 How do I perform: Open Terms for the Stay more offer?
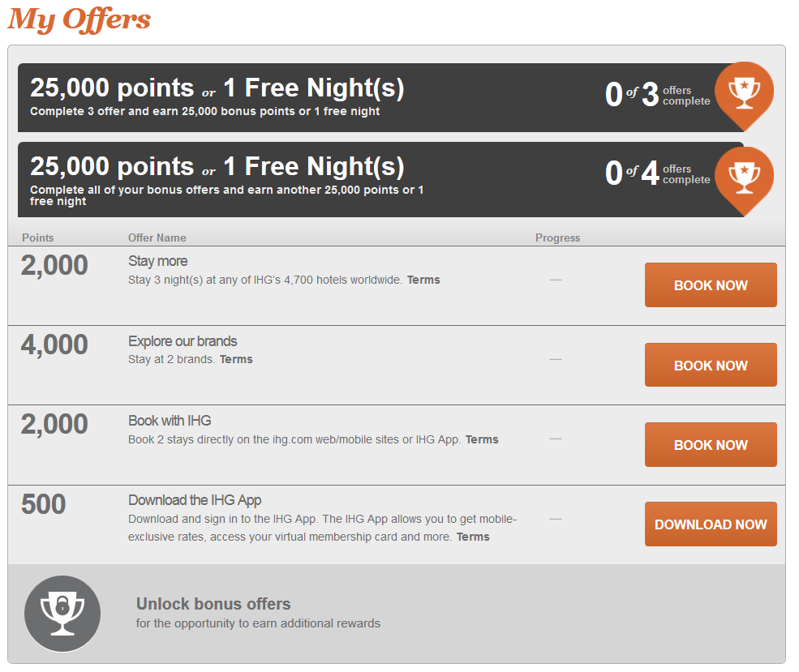423,280
